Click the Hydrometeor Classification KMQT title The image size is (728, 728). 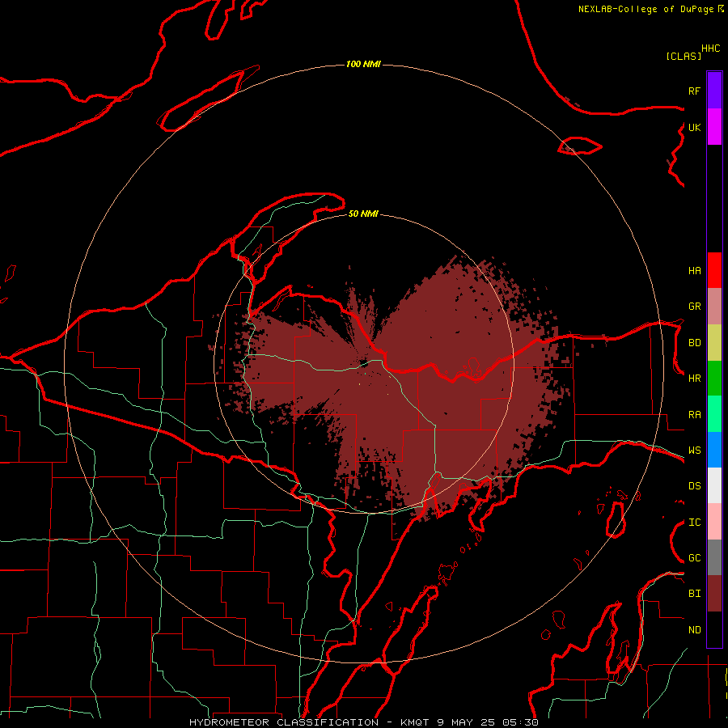pyautogui.click(x=363, y=722)
